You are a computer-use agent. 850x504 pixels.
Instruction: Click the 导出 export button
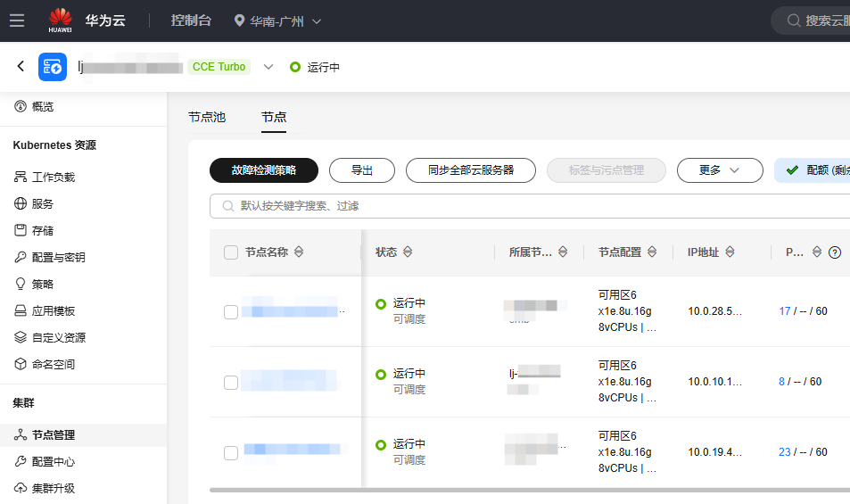pos(362,170)
